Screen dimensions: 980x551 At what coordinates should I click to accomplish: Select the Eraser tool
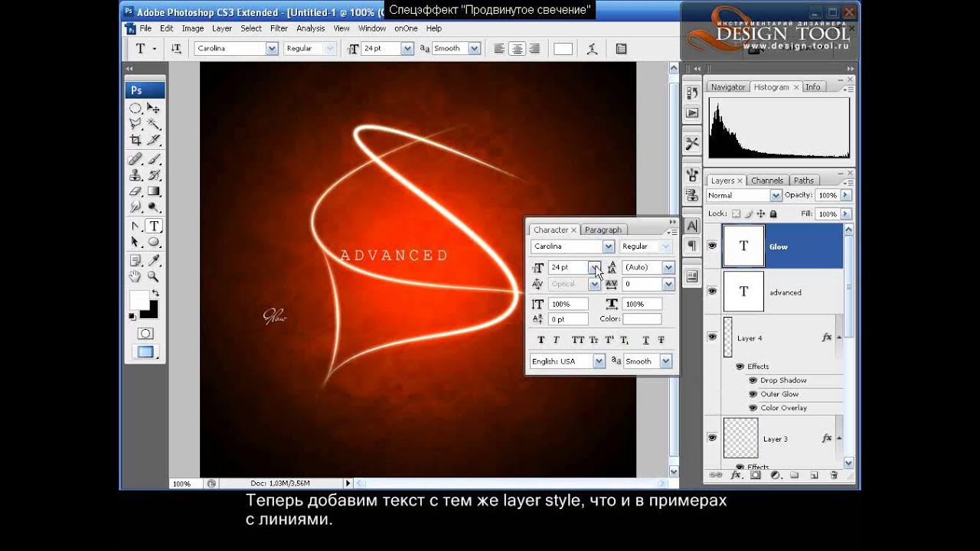pyautogui.click(x=136, y=191)
